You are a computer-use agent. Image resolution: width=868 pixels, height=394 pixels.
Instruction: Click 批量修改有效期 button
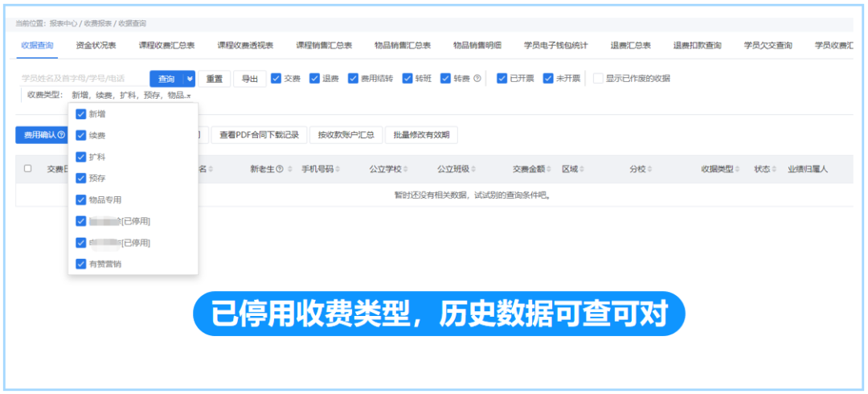(421, 134)
